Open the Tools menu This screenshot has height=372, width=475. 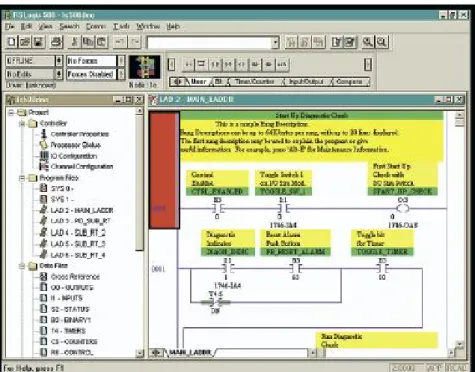pyautogui.click(x=121, y=26)
